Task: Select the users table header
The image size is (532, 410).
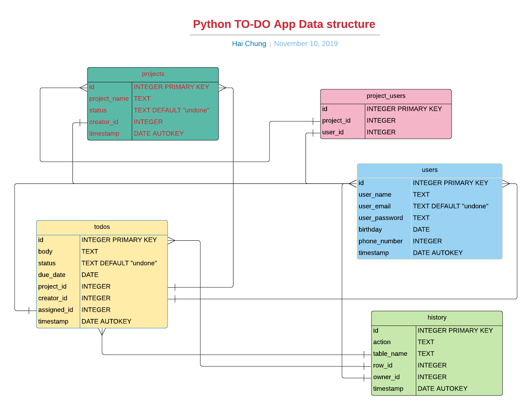Action: (429, 170)
